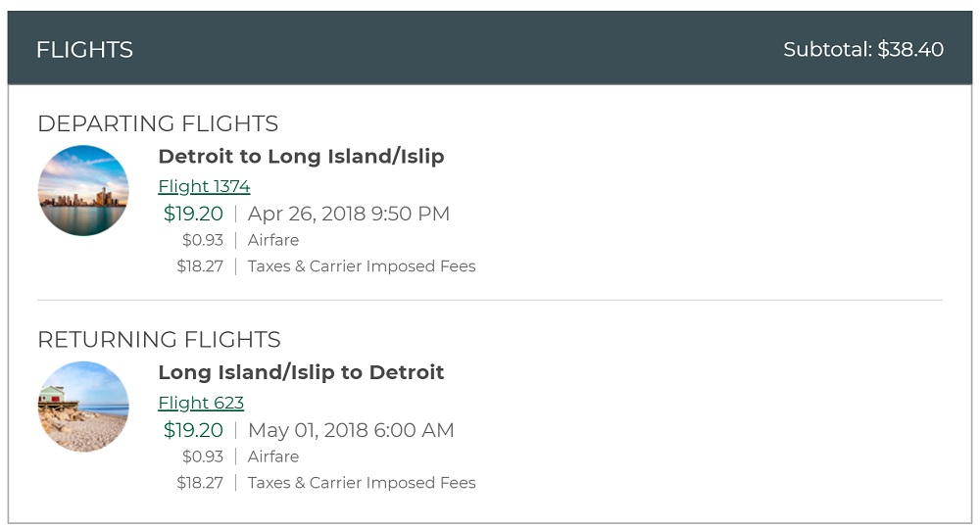Click the FLIGHTS header title
This screenshot has height=528, width=980.
tap(84, 50)
